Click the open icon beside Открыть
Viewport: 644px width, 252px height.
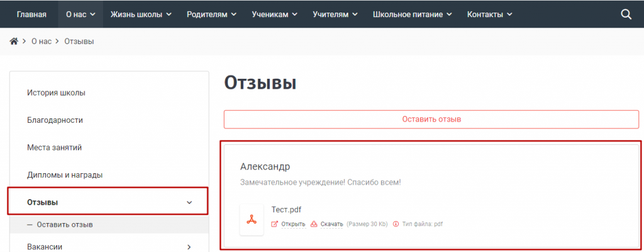click(x=274, y=224)
